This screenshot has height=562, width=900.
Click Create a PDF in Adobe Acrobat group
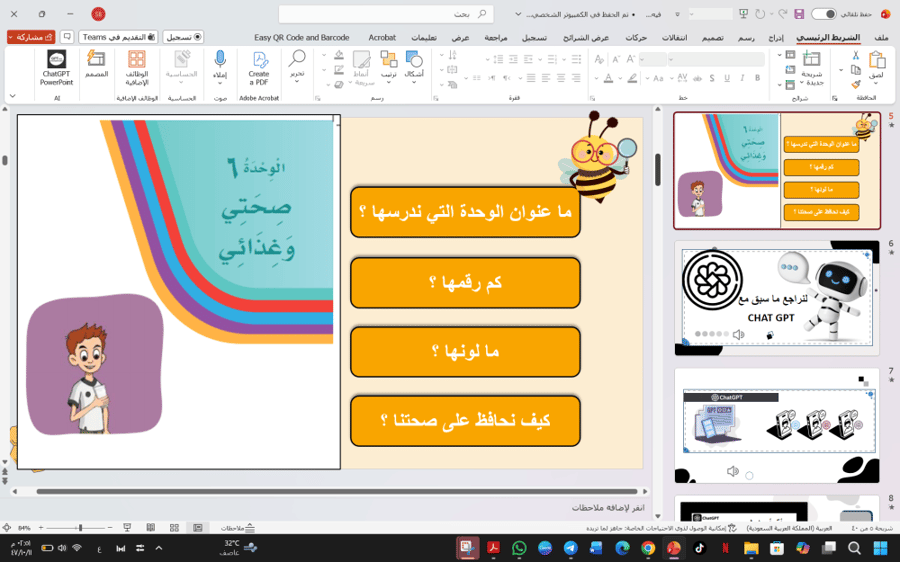tap(259, 68)
